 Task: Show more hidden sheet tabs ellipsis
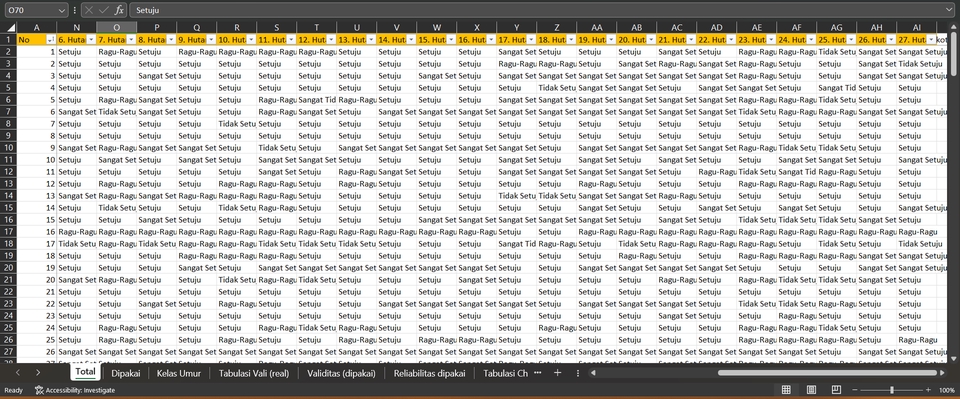click(x=538, y=372)
